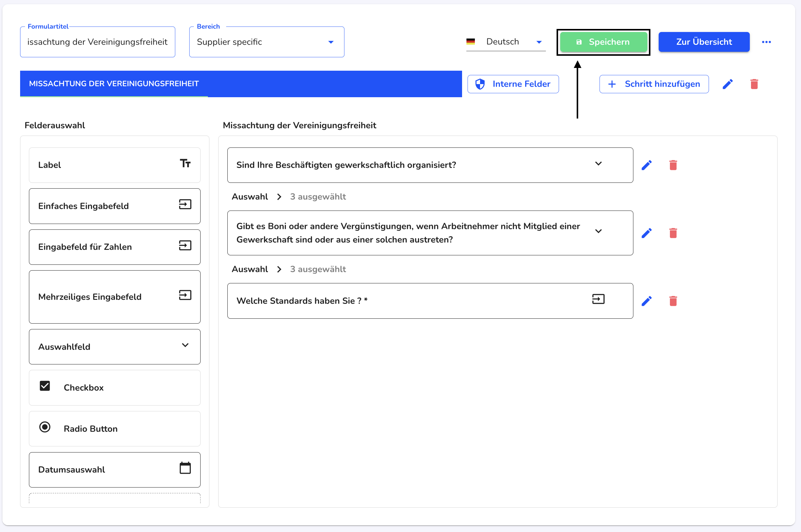801x532 pixels.
Task: Click the plus icon in Schritt hinzufügen
Action: tap(612, 84)
